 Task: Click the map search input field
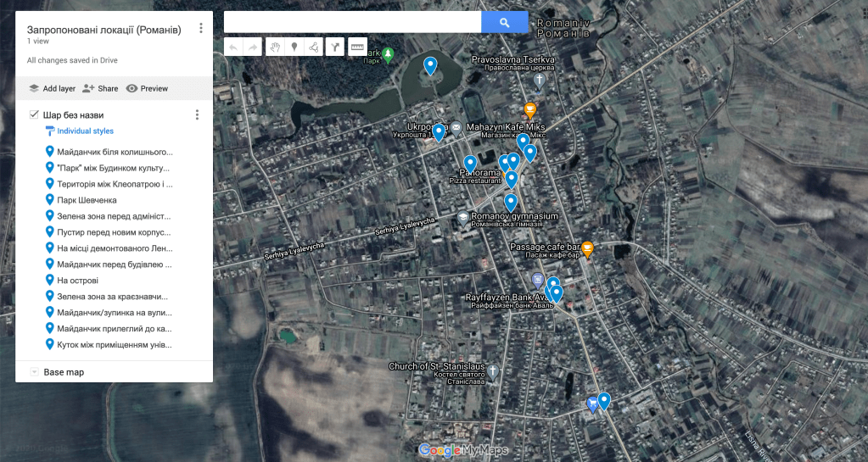coord(352,23)
